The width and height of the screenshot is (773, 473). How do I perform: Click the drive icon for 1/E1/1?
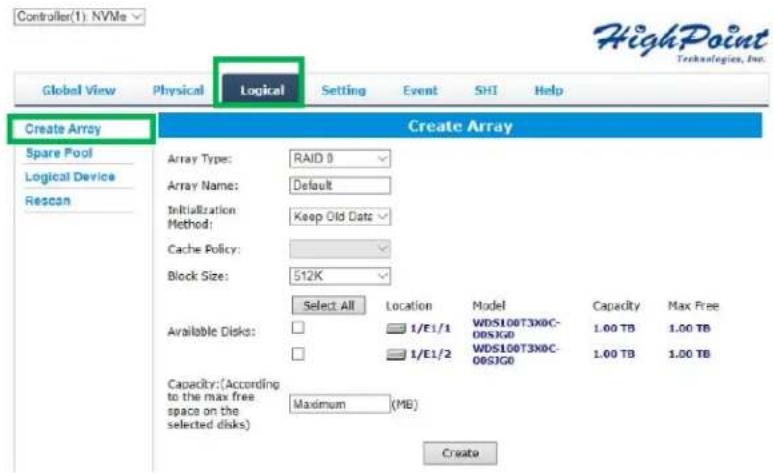(396, 328)
